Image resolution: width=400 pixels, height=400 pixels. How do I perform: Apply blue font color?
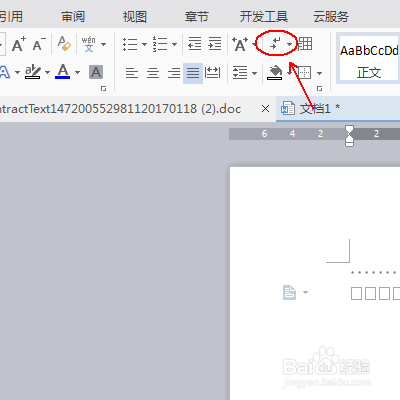63,71
